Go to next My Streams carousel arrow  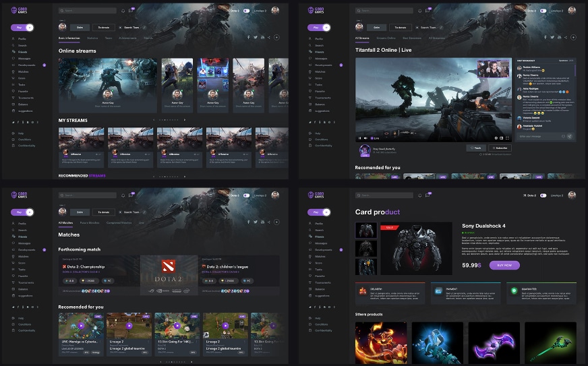(185, 120)
